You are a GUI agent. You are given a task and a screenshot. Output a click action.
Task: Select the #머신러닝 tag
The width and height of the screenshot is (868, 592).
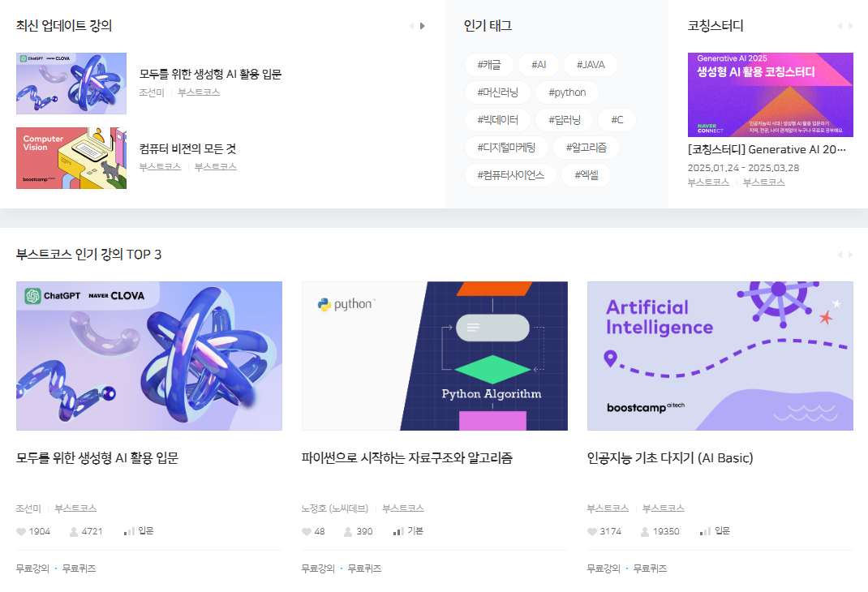pyautogui.click(x=497, y=92)
